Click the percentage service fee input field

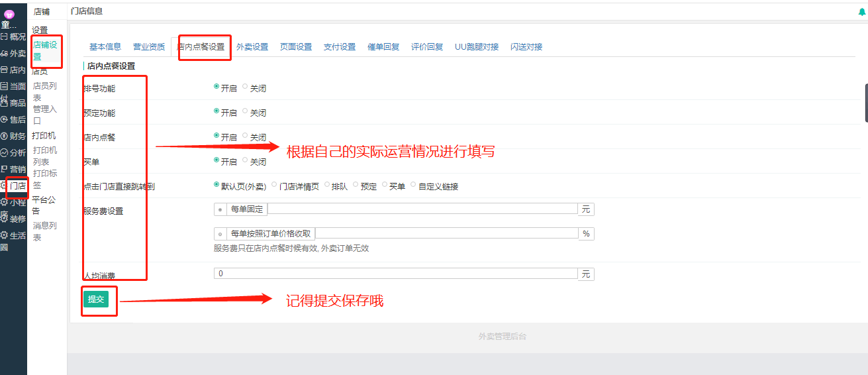coord(447,233)
